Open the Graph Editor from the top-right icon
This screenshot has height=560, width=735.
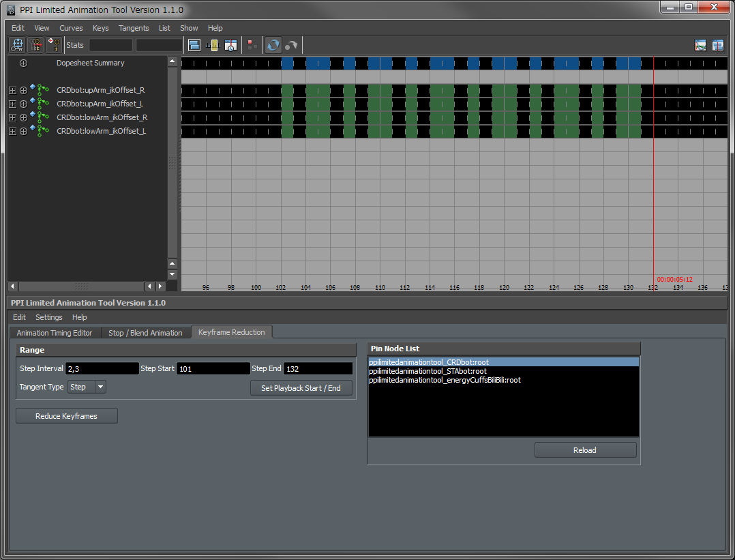(700, 45)
